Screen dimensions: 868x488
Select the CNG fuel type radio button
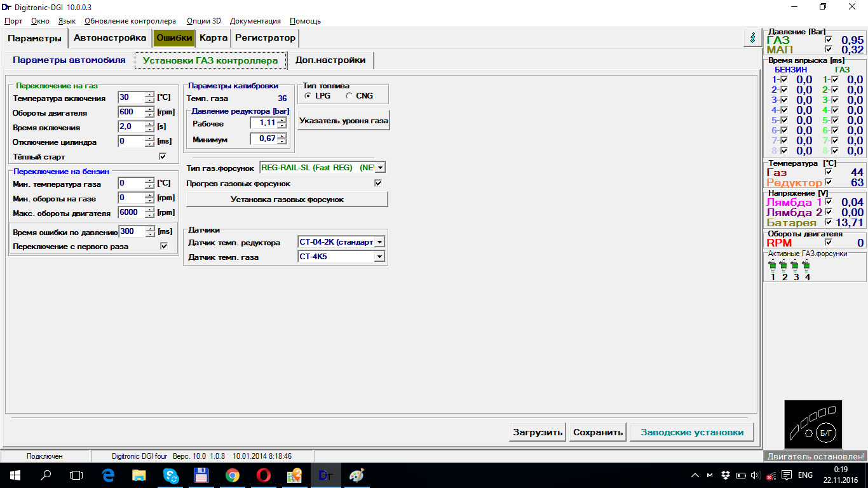[x=349, y=96]
